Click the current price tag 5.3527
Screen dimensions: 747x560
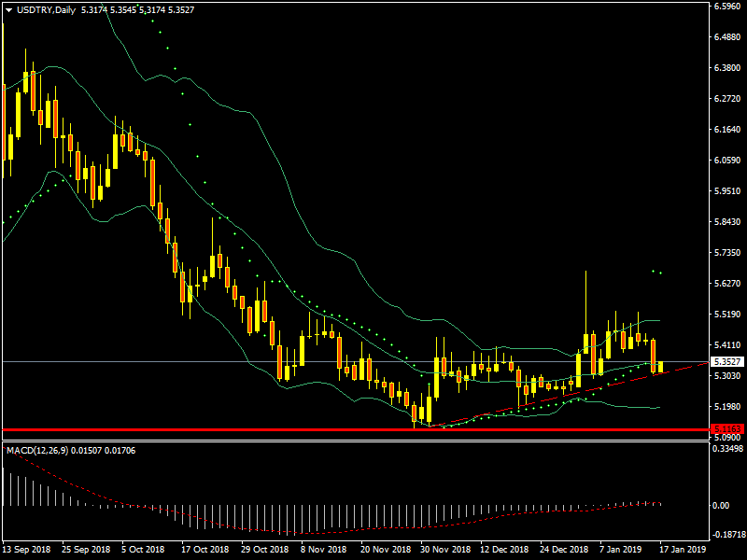pyautogui.click(x=726, y=361)
